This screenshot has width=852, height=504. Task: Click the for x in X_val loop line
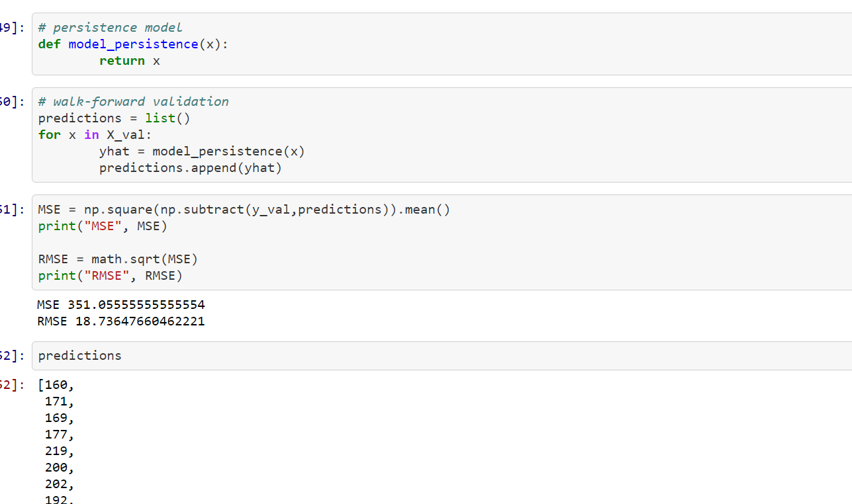96,134
